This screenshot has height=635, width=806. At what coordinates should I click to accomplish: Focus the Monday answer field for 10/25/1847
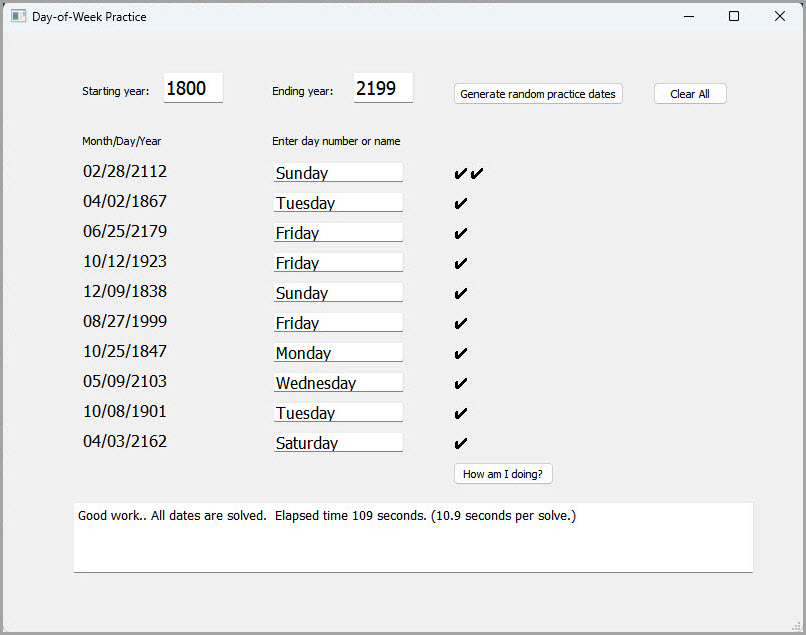[338, 352]
